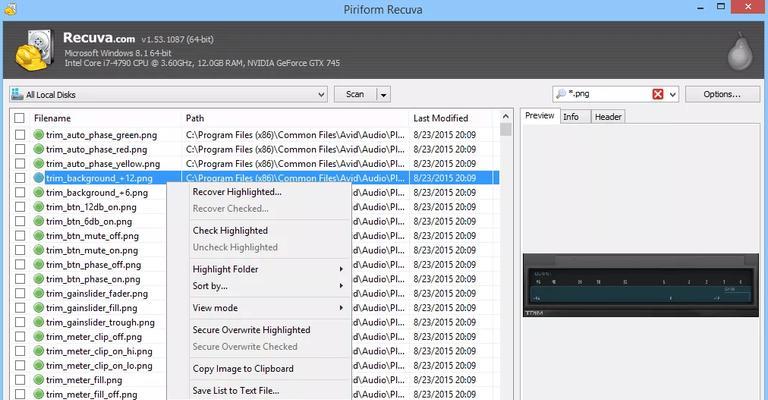Click green status dot of trim_gainslider_trough.png

39,323
